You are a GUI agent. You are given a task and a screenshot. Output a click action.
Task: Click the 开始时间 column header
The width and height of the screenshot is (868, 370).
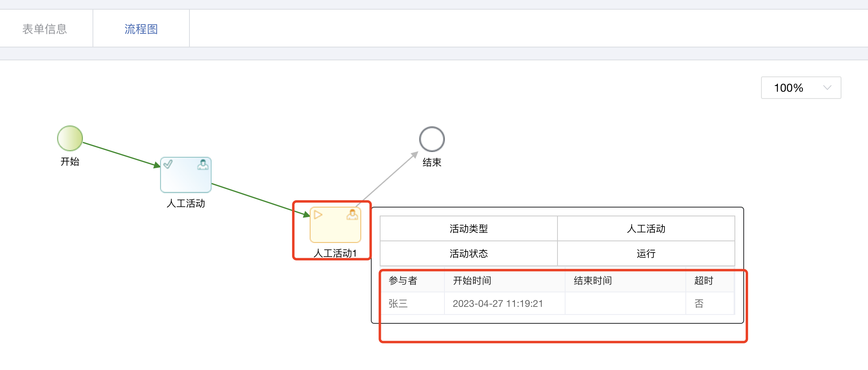(472, 281)
